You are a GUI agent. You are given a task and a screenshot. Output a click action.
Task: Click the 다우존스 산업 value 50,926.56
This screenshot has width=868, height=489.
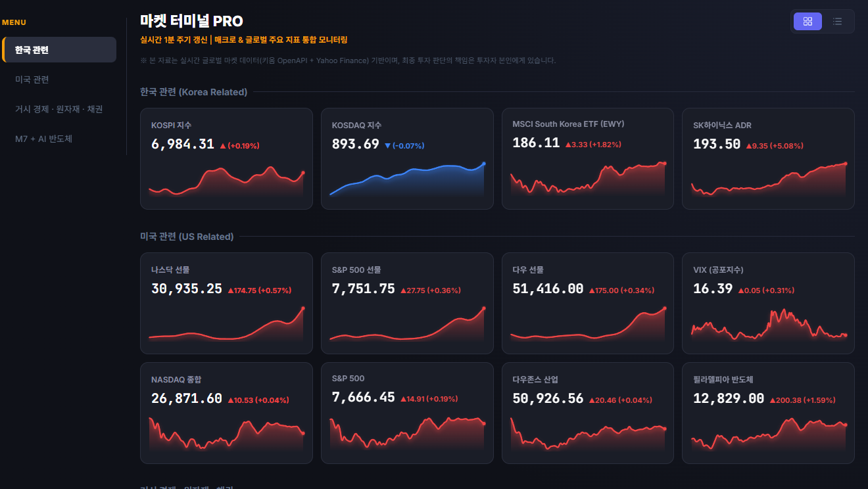[x=548, y=398]
